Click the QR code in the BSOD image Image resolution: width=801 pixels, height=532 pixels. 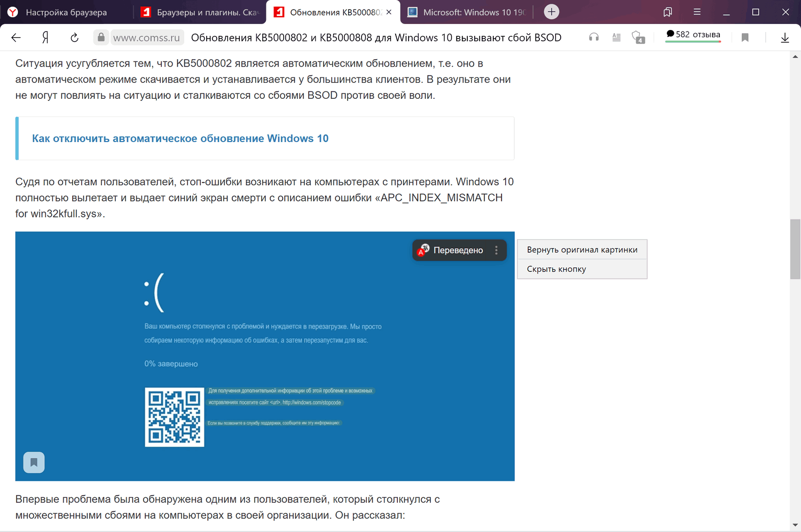pos(175,417)
